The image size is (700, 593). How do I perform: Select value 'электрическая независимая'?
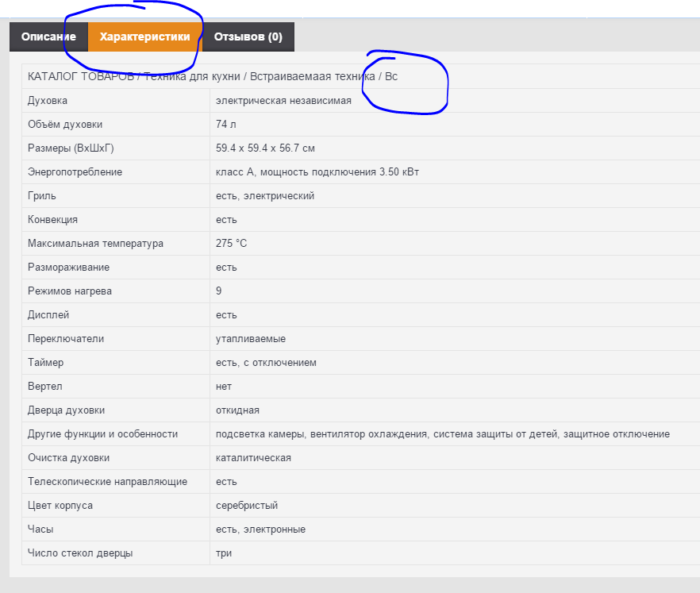point(283,101)
